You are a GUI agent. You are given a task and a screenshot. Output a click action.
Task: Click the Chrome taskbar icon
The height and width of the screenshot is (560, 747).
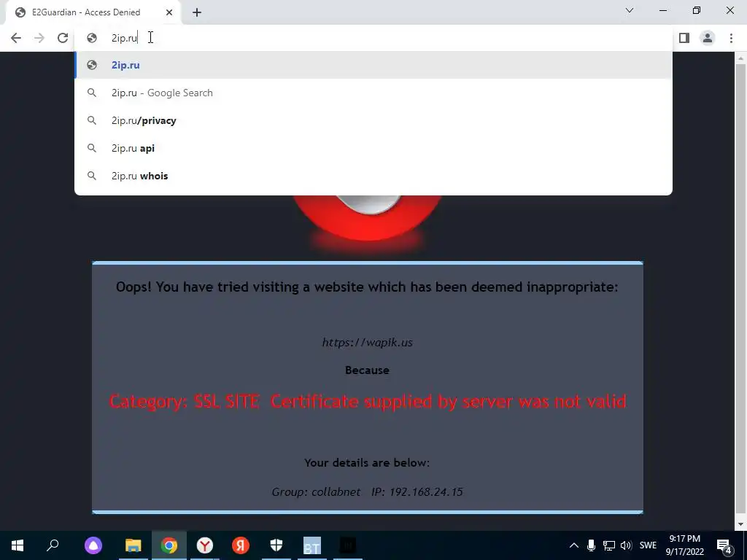(169, 545)
